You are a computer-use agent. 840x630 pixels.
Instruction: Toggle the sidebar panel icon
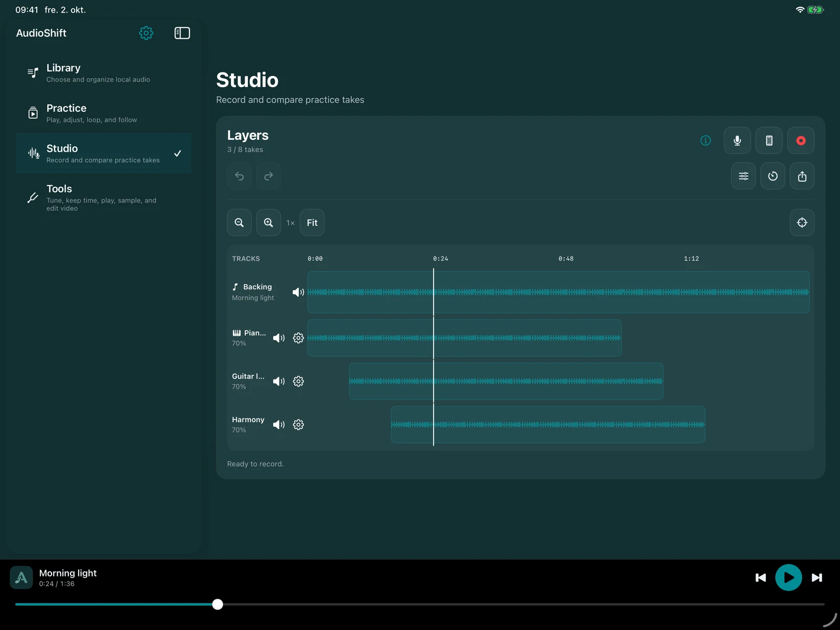182,33
